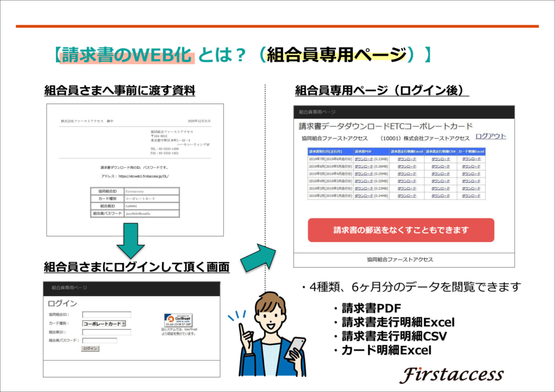Screen dimensions: 555x392
Task: Click the 請求書走行明細Excel bullet in data list
Action: [x=398, y=322]
